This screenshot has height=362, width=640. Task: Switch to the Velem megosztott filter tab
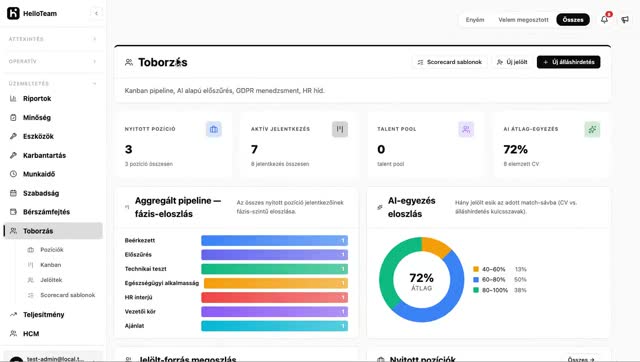(x=523, y=20)
